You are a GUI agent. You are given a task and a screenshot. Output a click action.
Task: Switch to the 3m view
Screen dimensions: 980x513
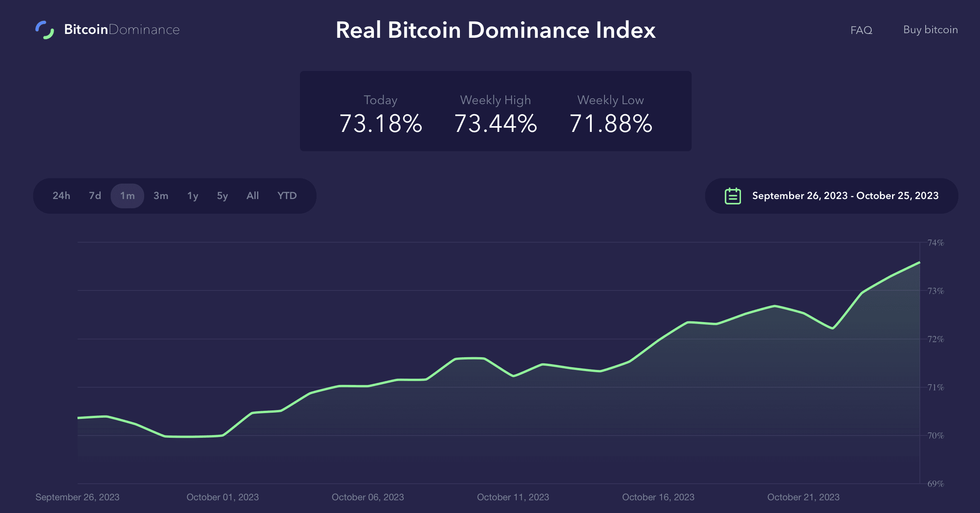pyautogui.click(x=160, y=196)
